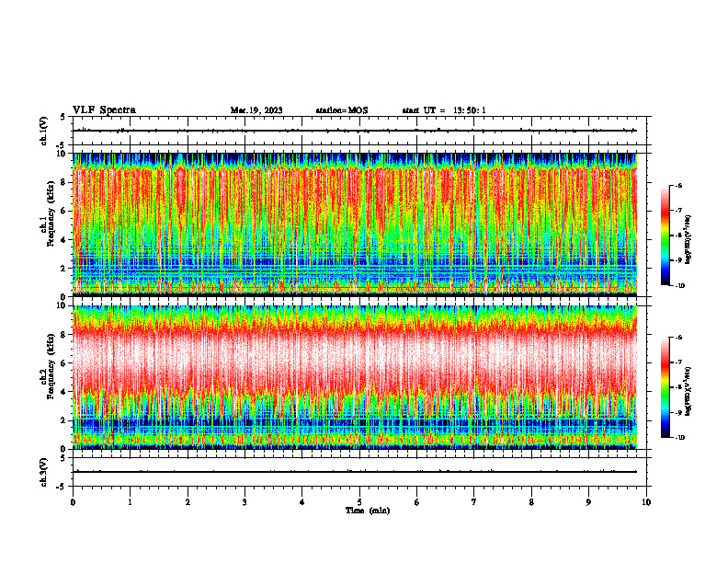The width and height of the screenshot is (728, 563).
Task: Click the "ch.1(V)" waveform axis label
Action: click(x=44, y=131)
